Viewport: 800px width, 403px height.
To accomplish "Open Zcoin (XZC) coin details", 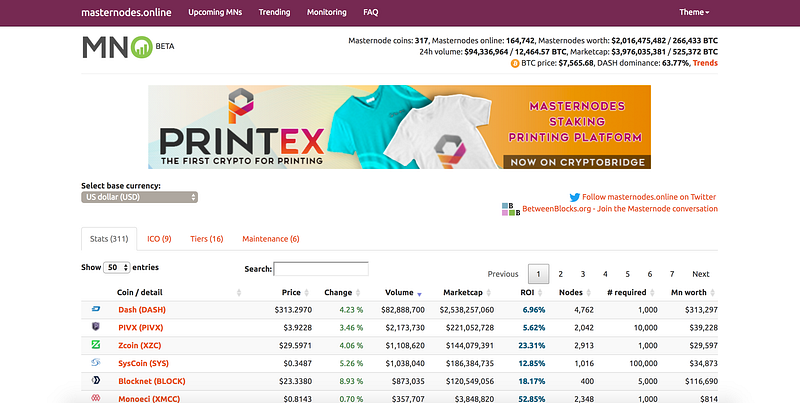I will click(x=140, y=345).
